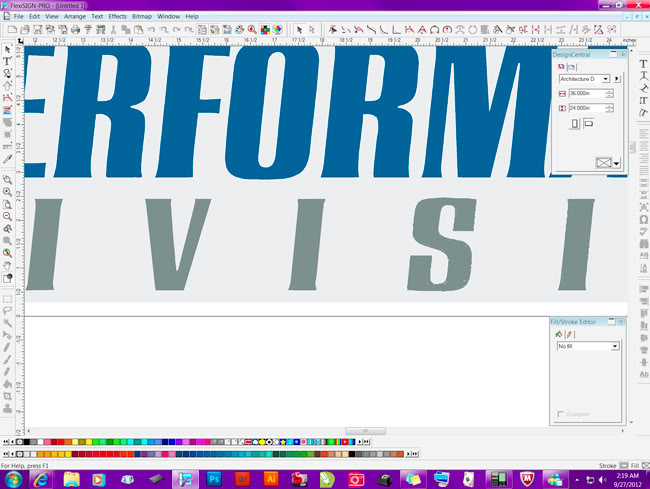Open the File menu
The height and width of the screenshot is (489, 650).
point(19,17)
